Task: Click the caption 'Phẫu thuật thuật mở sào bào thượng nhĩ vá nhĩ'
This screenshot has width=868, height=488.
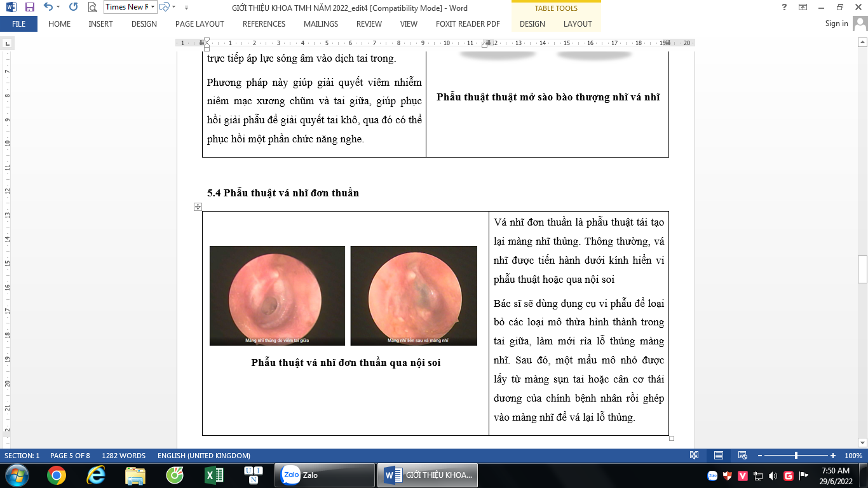Action: click(x=548, y=97)
